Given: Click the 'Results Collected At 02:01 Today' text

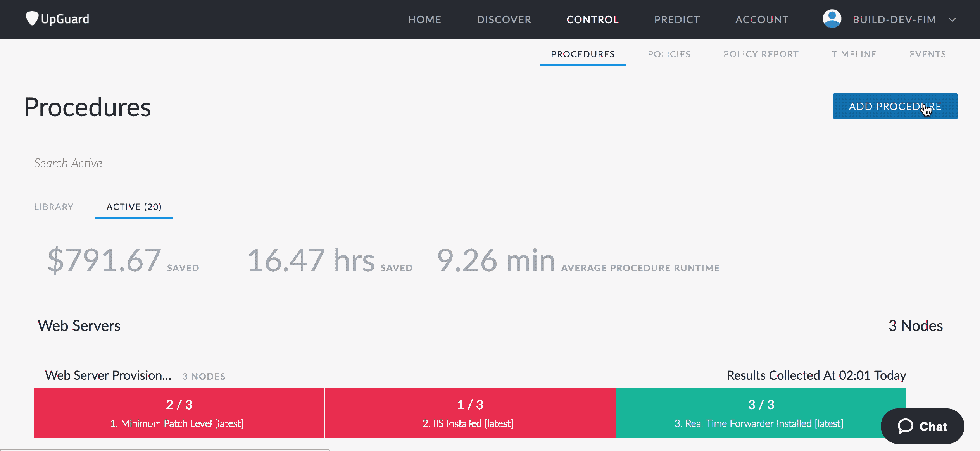Looking at the screenshot, I should tap(816, 375).
